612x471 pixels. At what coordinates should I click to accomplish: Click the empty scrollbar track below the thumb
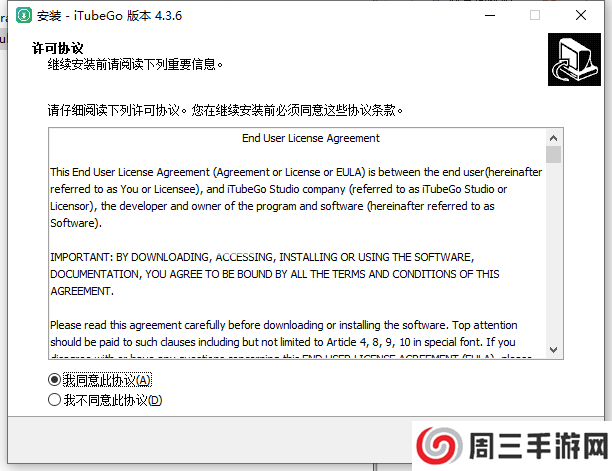pyautogui.click(x=553, y=253)
